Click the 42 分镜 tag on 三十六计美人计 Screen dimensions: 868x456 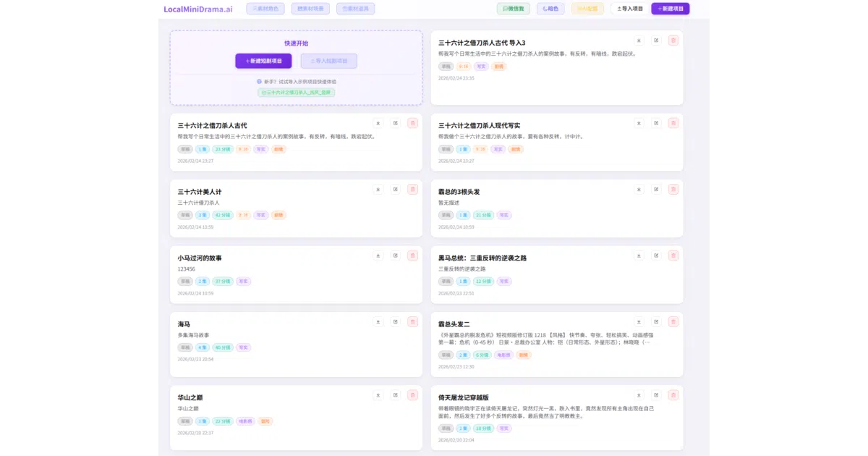tap(222, 215)
